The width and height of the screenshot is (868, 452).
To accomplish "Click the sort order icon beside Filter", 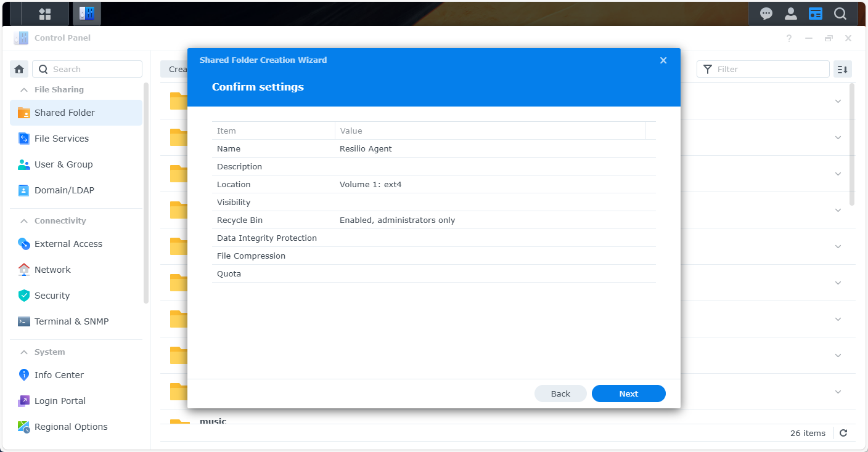I will pos(843,69).
